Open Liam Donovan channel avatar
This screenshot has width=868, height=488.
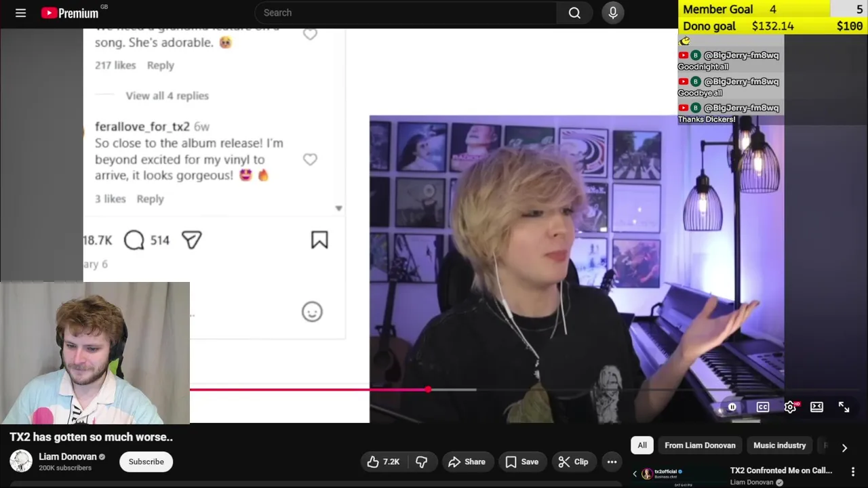pos(21,461)
